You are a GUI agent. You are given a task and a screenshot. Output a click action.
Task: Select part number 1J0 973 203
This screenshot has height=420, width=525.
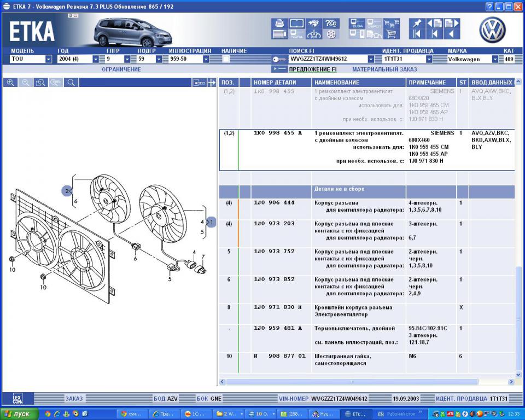pyautogui.click(x=274, y=223)
